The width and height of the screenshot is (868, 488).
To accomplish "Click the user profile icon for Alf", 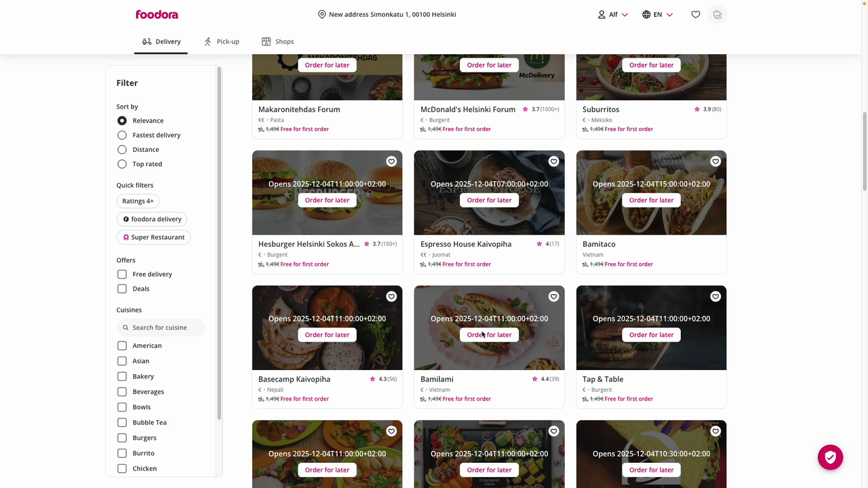I will 601,14.
